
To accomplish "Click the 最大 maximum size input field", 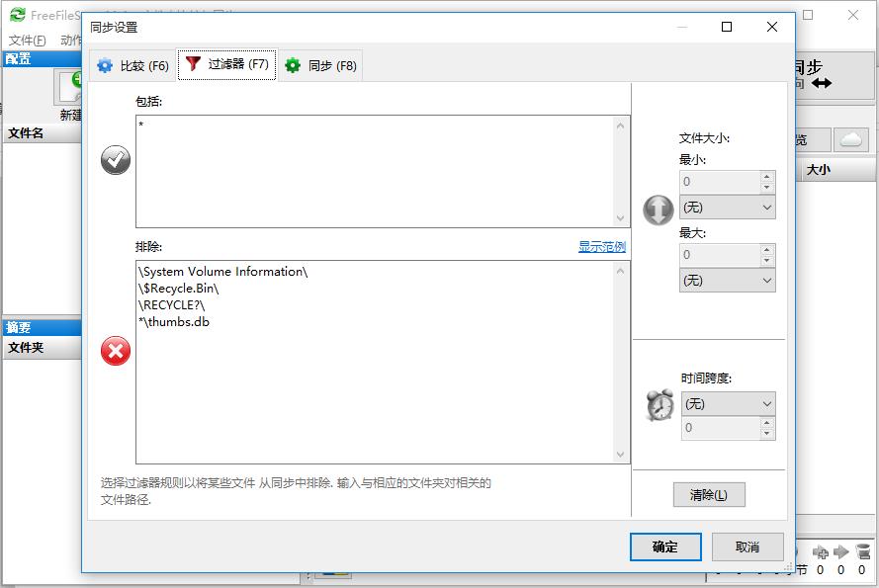I will [x=720, y=255].
